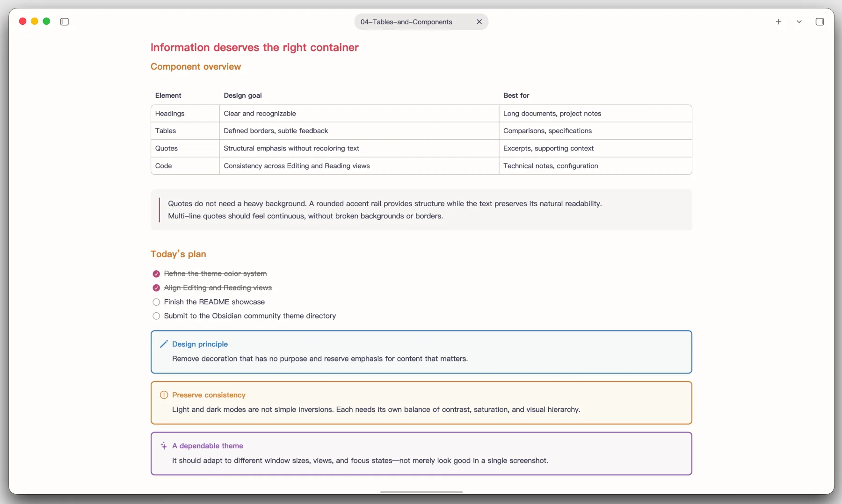Click 'Consistency across Editing and Reading views' cell

pyautogui.click(x=359, y=166)
